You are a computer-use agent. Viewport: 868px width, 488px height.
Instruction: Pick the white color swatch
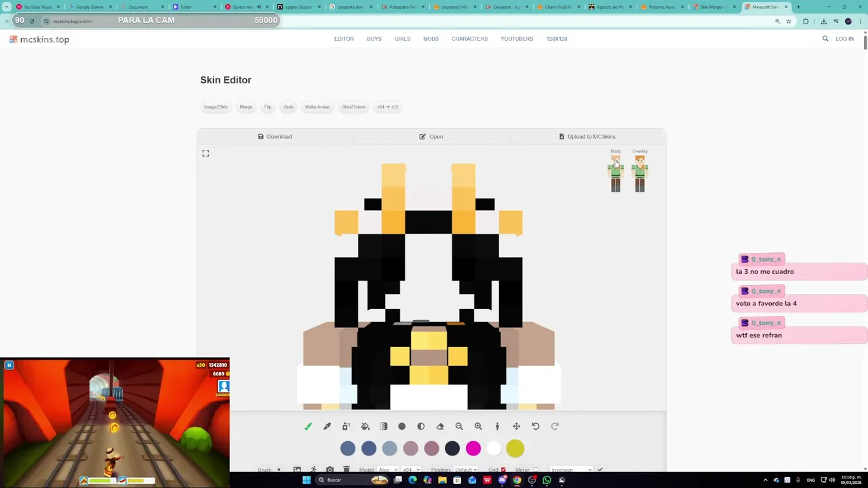pyautogui.click(x=494, y=448)
